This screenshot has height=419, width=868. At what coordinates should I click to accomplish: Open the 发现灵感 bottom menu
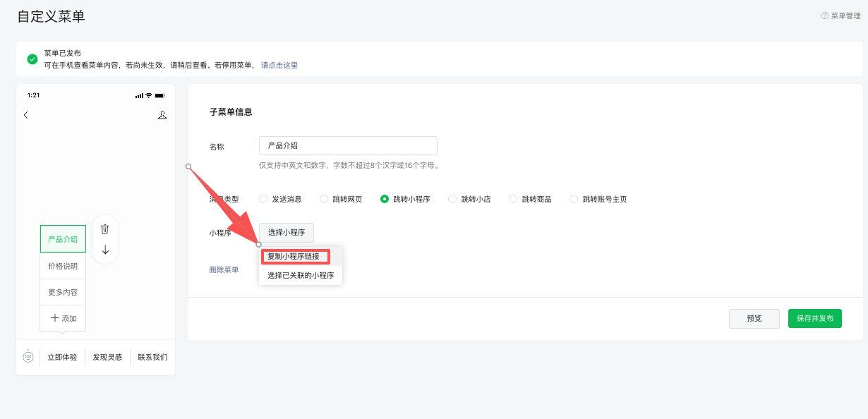point(107,357)
